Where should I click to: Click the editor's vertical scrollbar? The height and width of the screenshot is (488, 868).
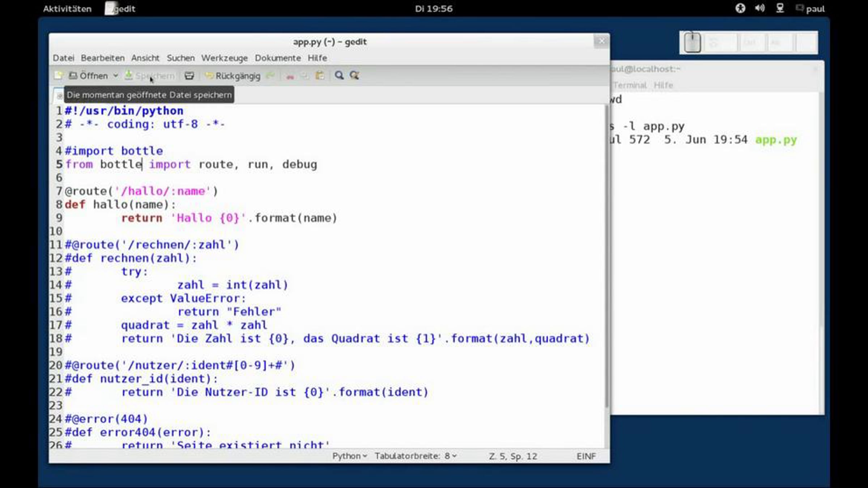tap(607, 253)
